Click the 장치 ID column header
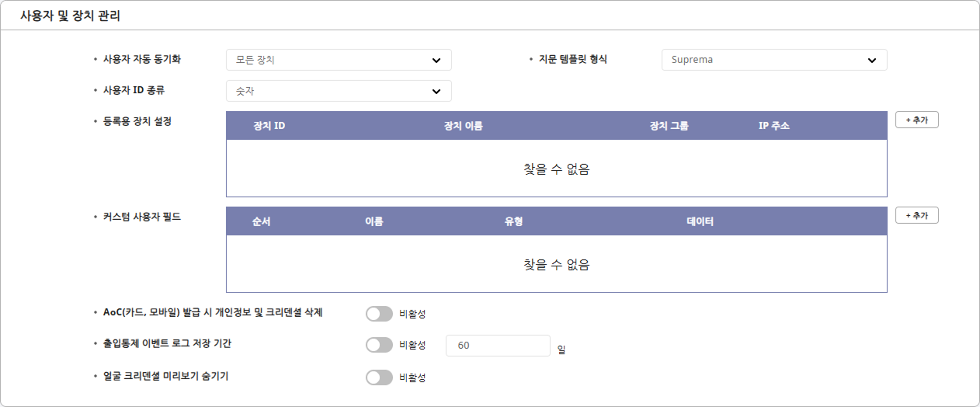980x407 pixels. [x=269, y=126]
